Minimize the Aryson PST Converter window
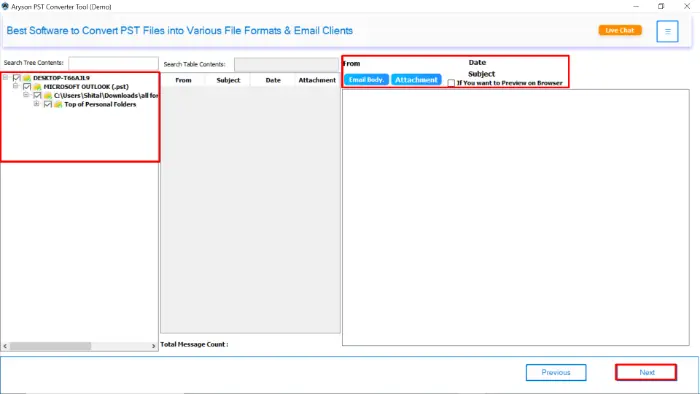This screenshot has width=700, height=394. pyautogui.click(x=636, y=6)
